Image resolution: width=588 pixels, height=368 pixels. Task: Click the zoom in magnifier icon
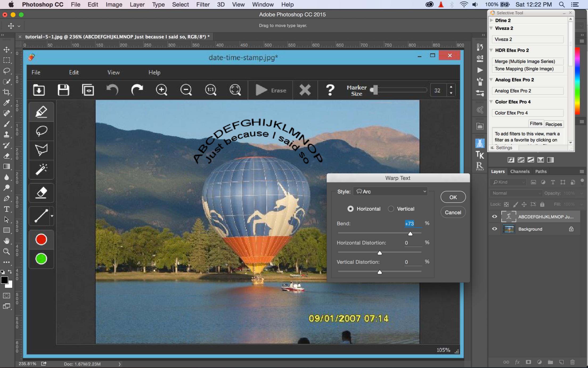[x=162, y=90]
